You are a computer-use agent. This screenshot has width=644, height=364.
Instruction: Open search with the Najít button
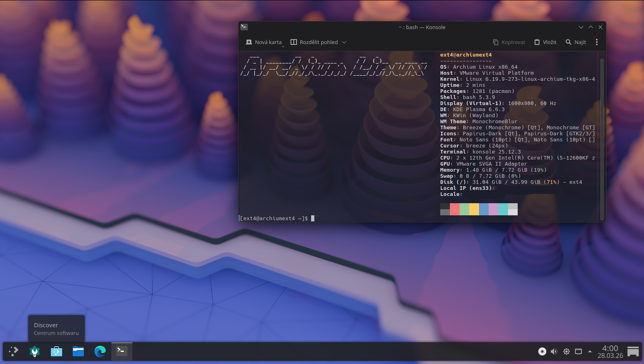576,42
